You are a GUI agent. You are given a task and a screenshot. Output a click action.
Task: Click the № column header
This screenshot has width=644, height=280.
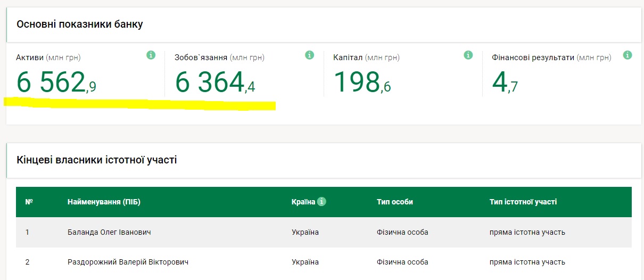click(x=29, y=202)
